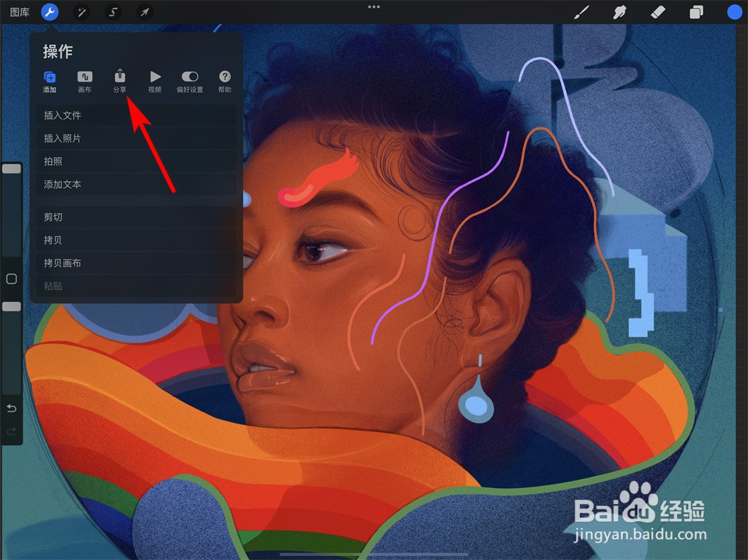
Task: Choose 插入文件
Action: click(136, 116)
